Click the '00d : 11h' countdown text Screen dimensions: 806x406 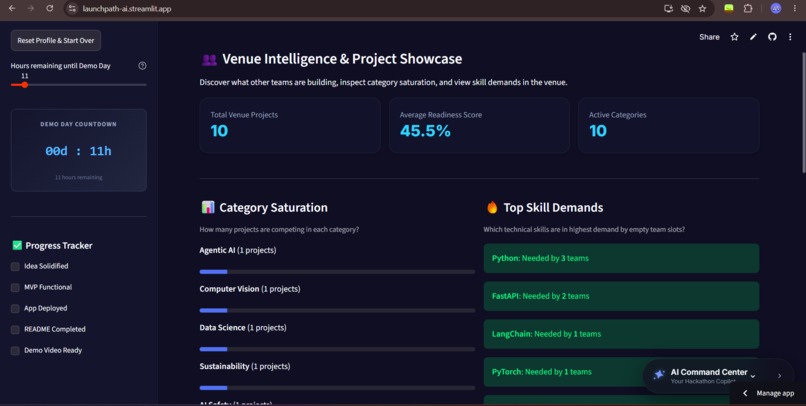pyautogui.click(x=78, y=151)
